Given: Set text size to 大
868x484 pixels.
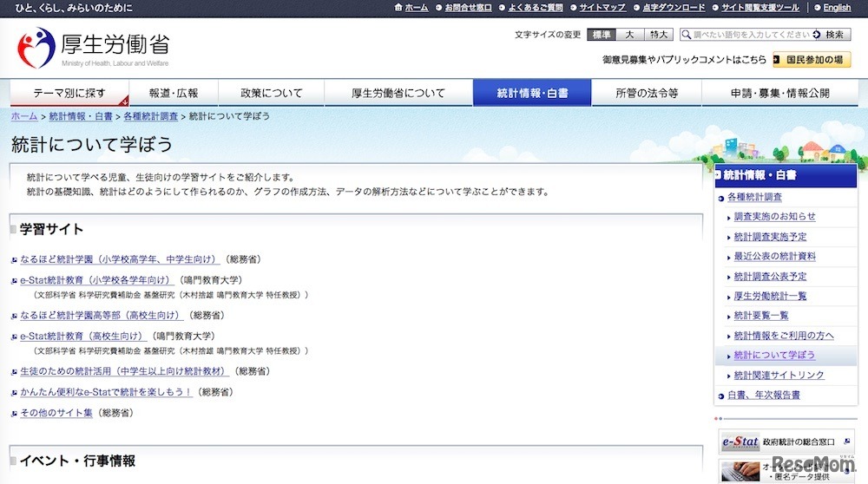Looking at the screenshot, I should (630, 35).
